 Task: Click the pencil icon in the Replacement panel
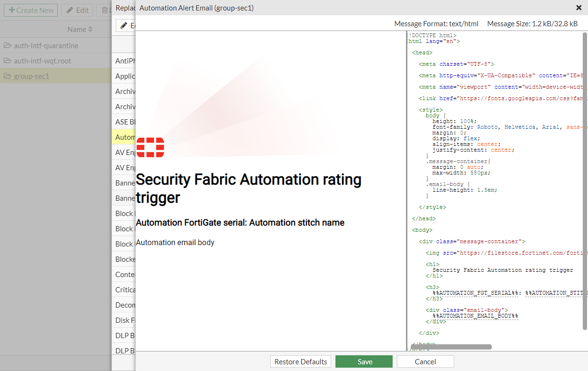[x=124, y=26]
